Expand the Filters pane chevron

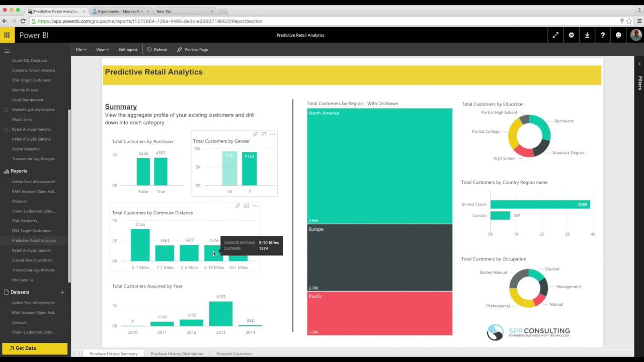tap(640, 64)
